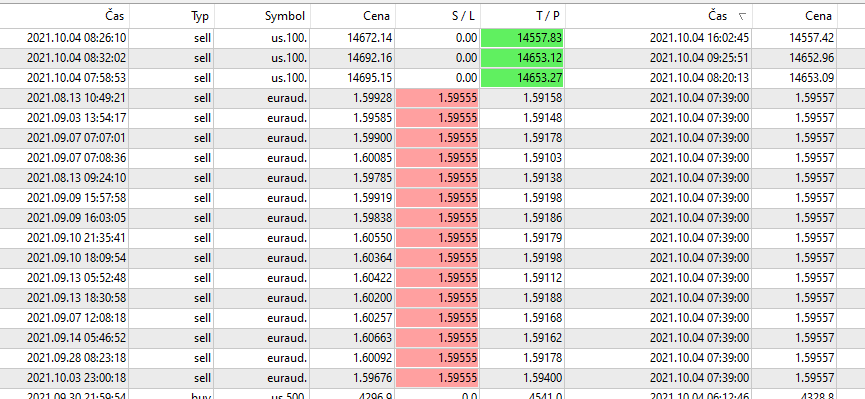Click the Symbol column header
Screen dimensions: 865x399
click(x=262, y=16)
